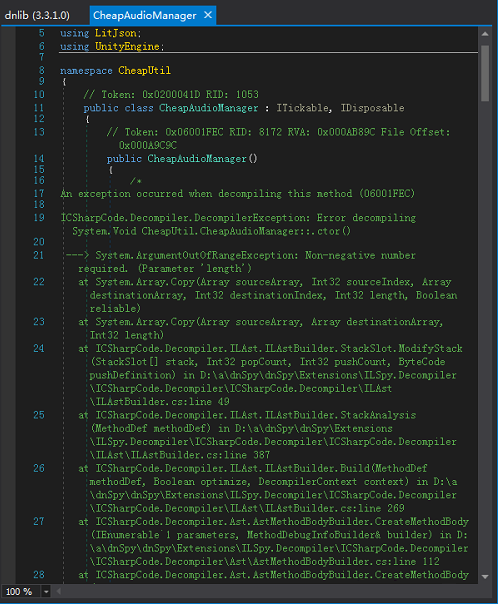Screen dimensions: 498x604
Task: Click '(Parameter 'length')' text
Action: [194, 268]
